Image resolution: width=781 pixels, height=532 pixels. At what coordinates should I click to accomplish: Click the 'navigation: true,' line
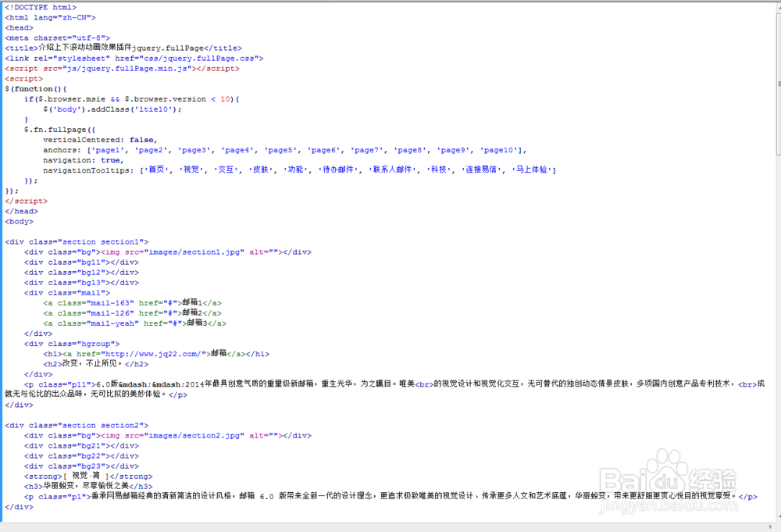click(x=84, y=160)
